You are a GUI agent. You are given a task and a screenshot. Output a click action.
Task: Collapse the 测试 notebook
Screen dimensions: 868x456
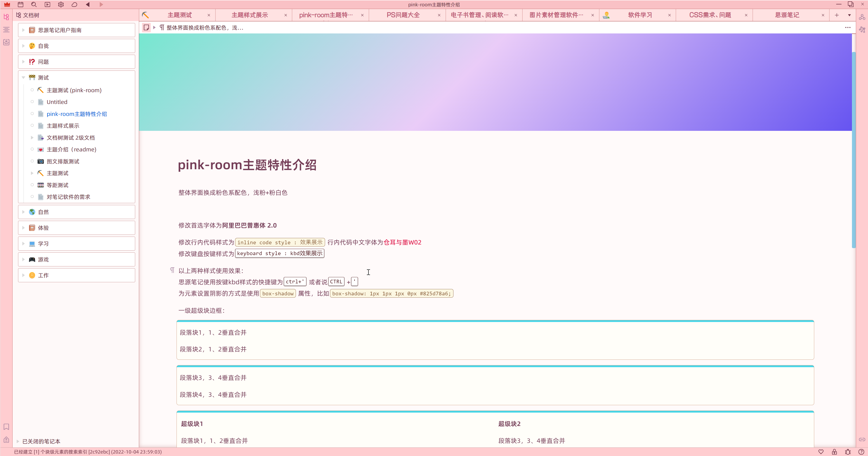click(23, 78)
